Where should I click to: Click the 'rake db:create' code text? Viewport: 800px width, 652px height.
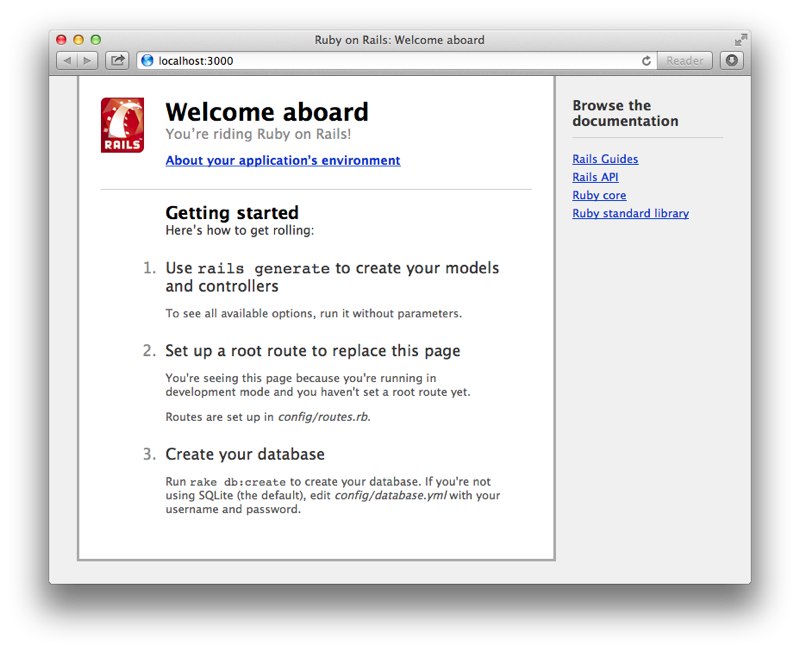(x=238, y=482)
